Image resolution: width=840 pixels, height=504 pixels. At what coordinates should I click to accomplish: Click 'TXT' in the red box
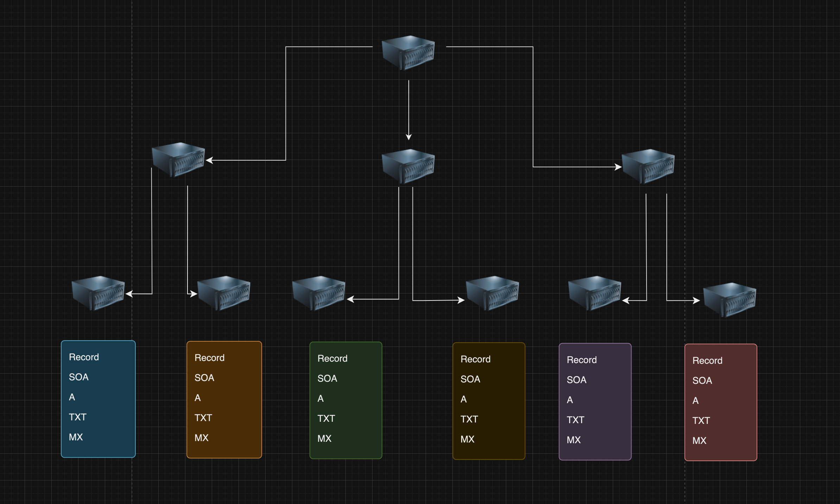[701, 421]
